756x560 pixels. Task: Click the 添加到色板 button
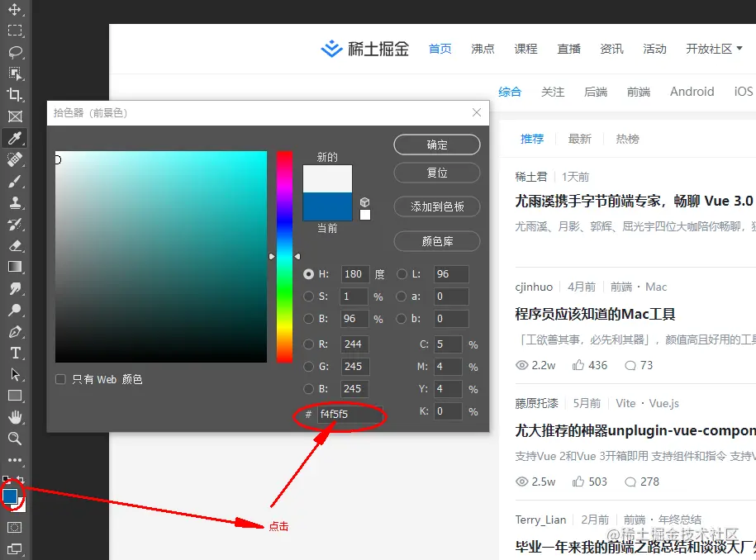coord(437,206)
